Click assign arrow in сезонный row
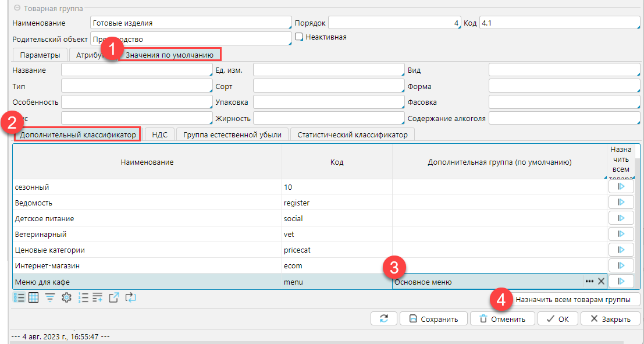This screenshot has height=344, width=644. tap(621, 186)
